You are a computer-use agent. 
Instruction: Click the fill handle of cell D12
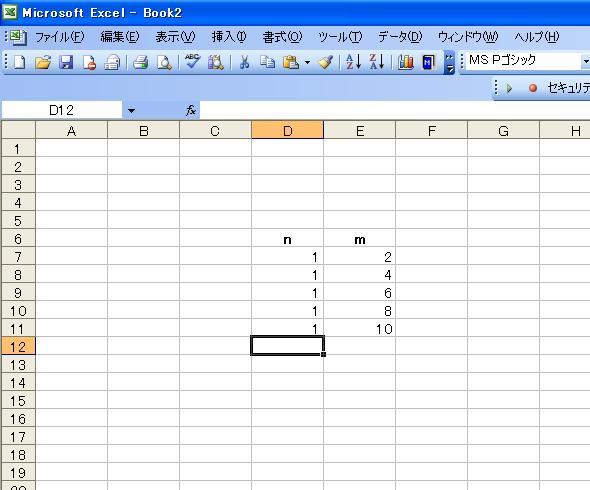(324, 354)
